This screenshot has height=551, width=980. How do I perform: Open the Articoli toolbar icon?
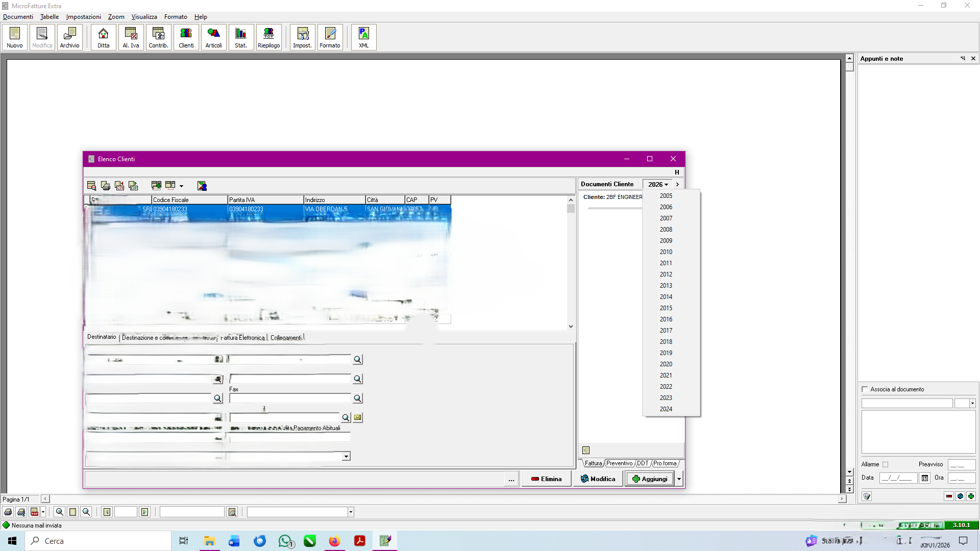(x=213, y=37)
